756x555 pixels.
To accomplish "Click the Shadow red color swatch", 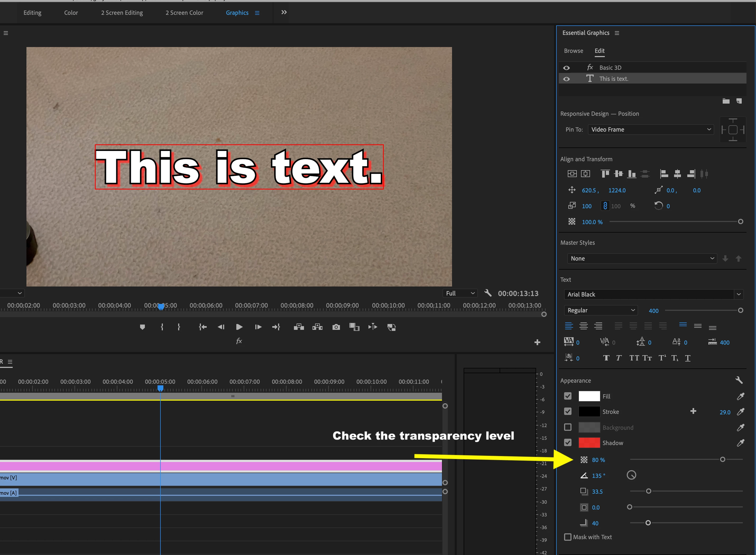I will 589,442.
